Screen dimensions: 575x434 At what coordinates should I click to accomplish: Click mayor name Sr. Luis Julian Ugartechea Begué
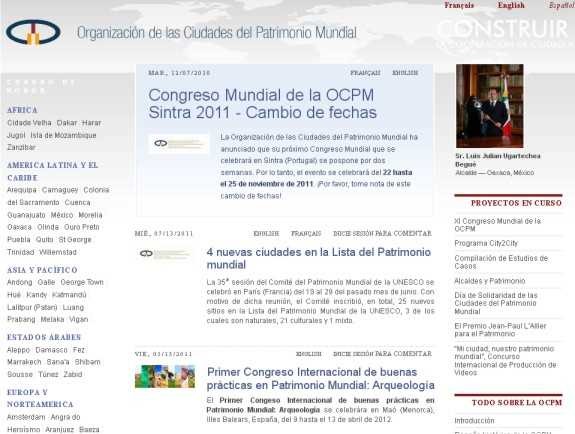tap(498, 160)
